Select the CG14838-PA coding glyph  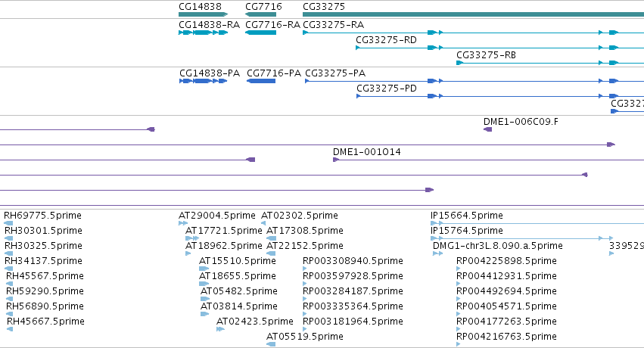tap(204, 81)
